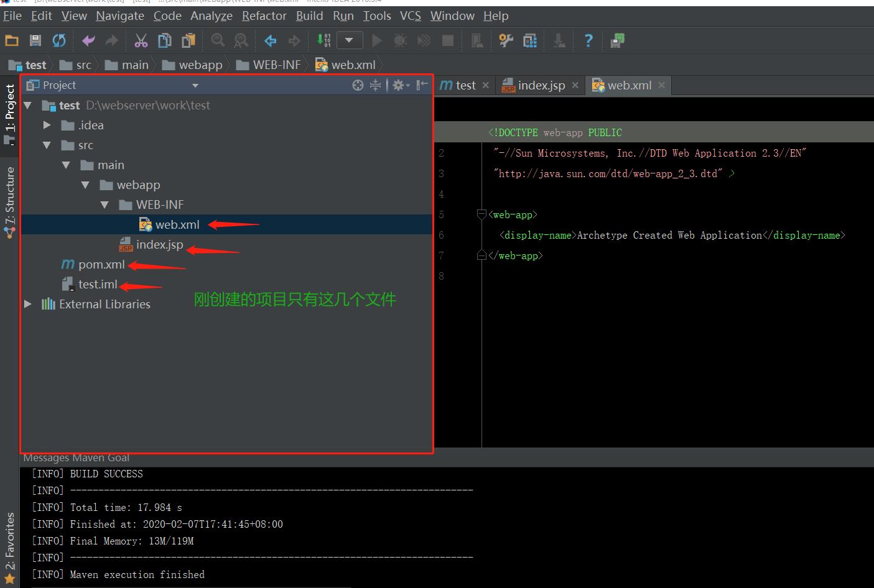Close the web.xml editor tab
This screenshot has height=588, width=874.
click(661, 86)
